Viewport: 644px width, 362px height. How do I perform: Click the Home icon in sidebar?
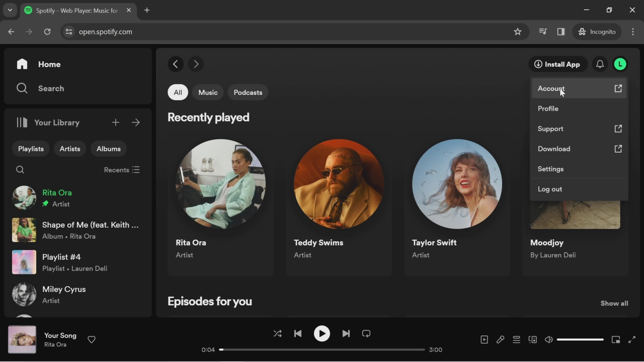click(22, 64)
